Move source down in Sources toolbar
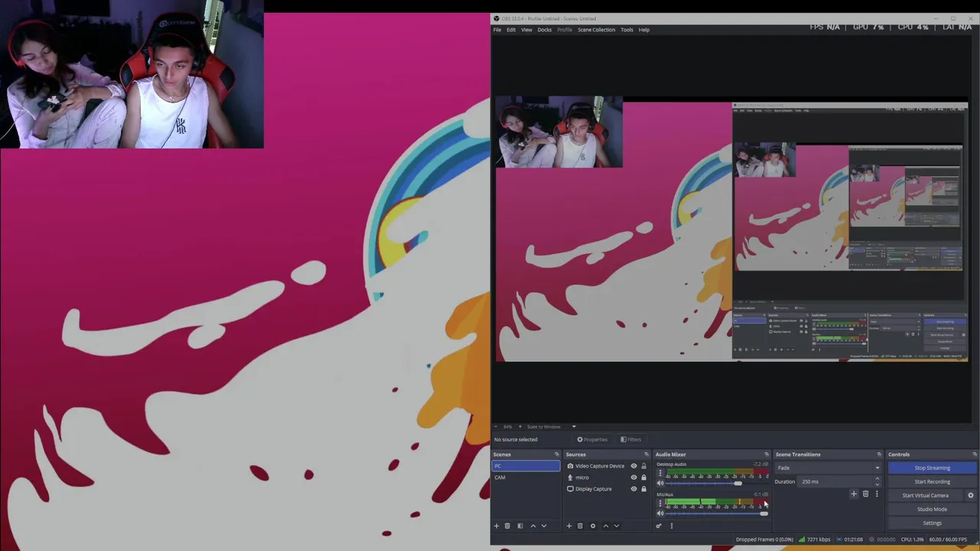The height and width of the screenshot is (551, 980). pos(616,526)
